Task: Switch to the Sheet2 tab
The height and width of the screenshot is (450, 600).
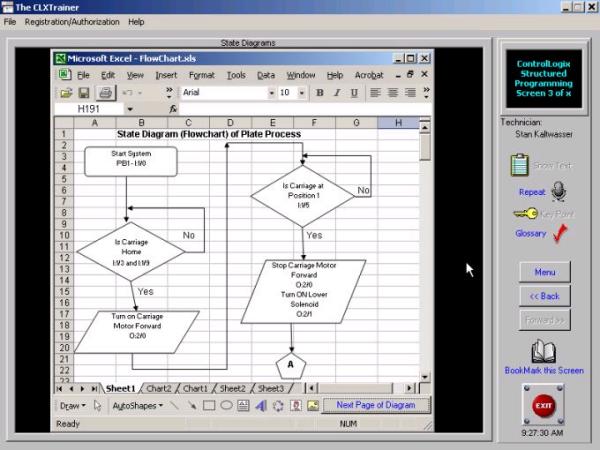Action: coord(232,389)
